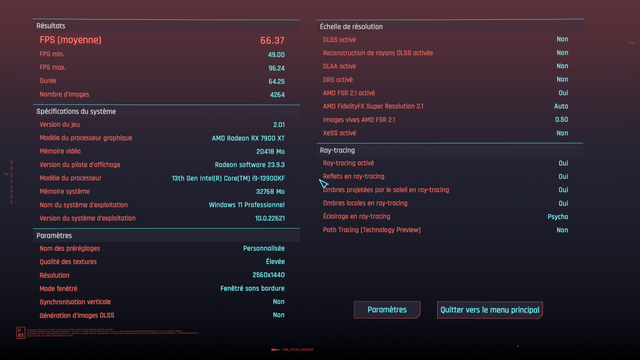Click the Personnalisée preset name value
This screenshot has width=640, height=360.
point(264,249)
